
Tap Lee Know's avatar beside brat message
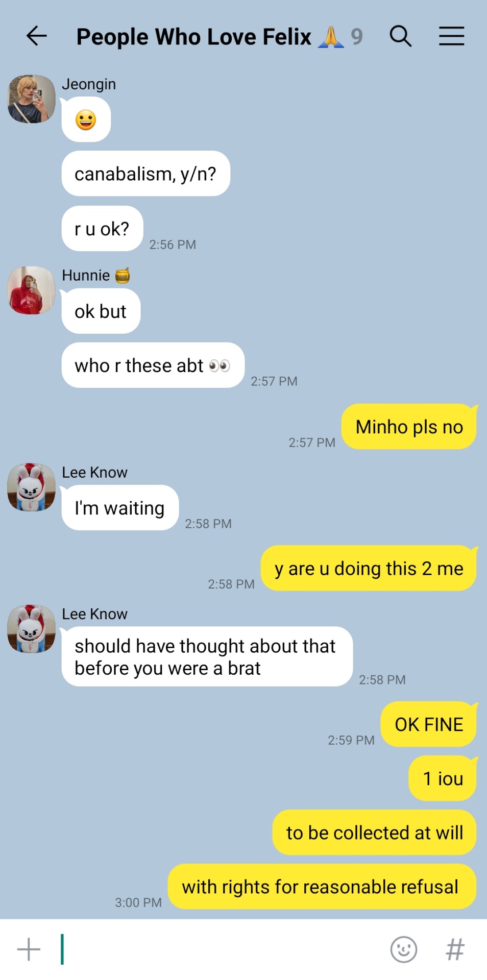(32, 629)
